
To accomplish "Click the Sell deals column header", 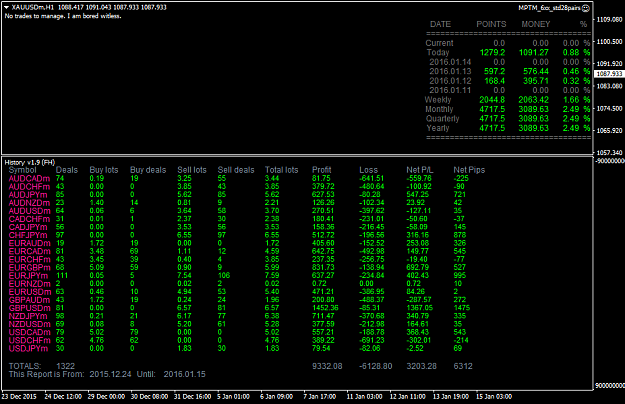I will click(x=236, y=170).
